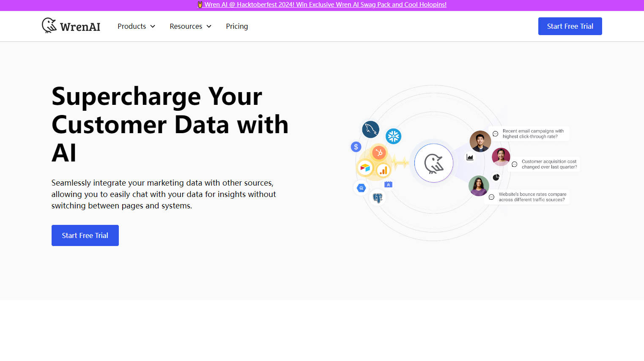Click the blue dollar sign icon
This screenshot has width=644, height=361.
click(x=356, y=147)
